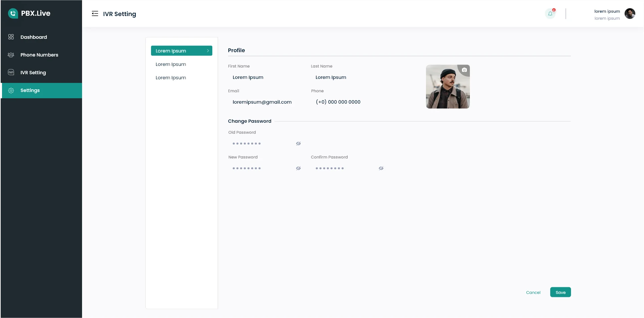This screenshot has width=644, height=318.
Task: Toggle New Password visibility
Action: tap(298, 169)
